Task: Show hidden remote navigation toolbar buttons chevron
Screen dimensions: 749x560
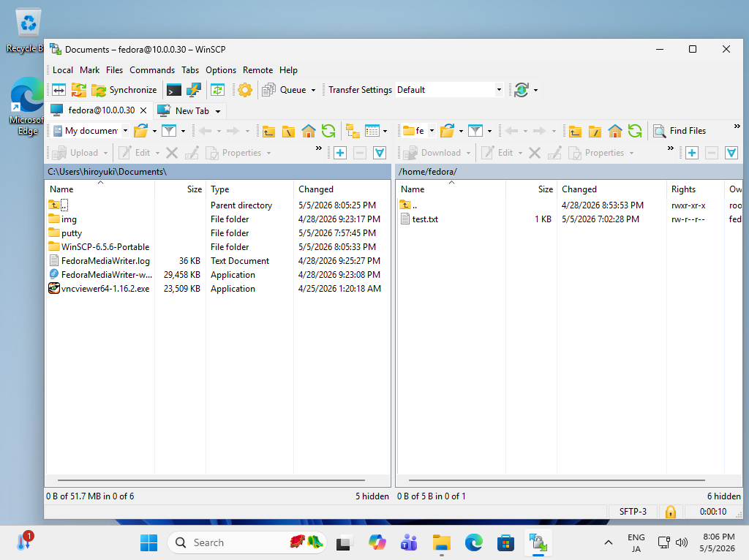Action: tap(737, 126)
